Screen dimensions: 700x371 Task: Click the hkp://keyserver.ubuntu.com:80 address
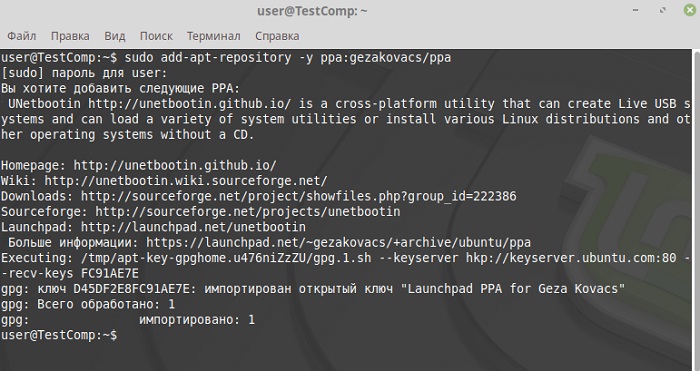pyautogui.click(x=571, y=258)
